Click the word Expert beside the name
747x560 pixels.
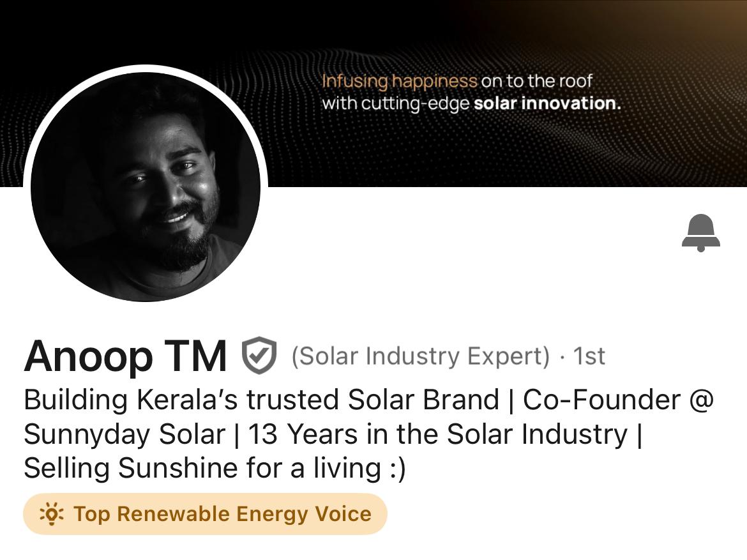(x=507, y=356)
